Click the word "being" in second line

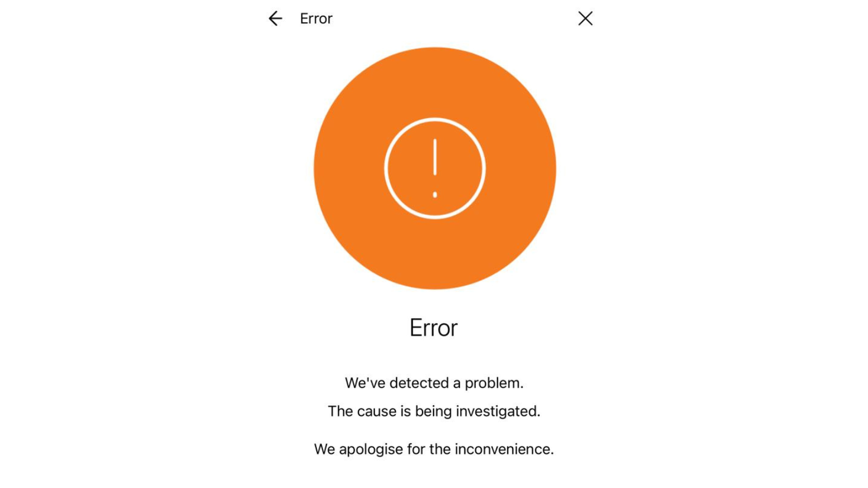(x=433, y=412)
